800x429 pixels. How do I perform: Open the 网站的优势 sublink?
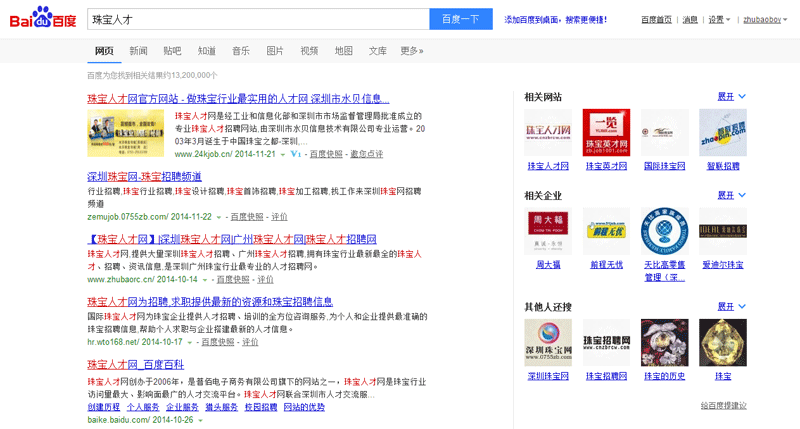304,407
